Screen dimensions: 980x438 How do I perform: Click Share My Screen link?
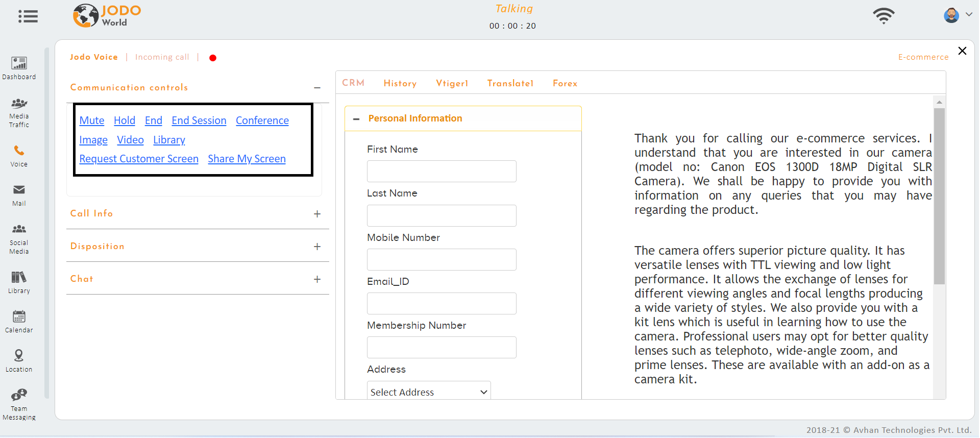click(x=247, y=159)
